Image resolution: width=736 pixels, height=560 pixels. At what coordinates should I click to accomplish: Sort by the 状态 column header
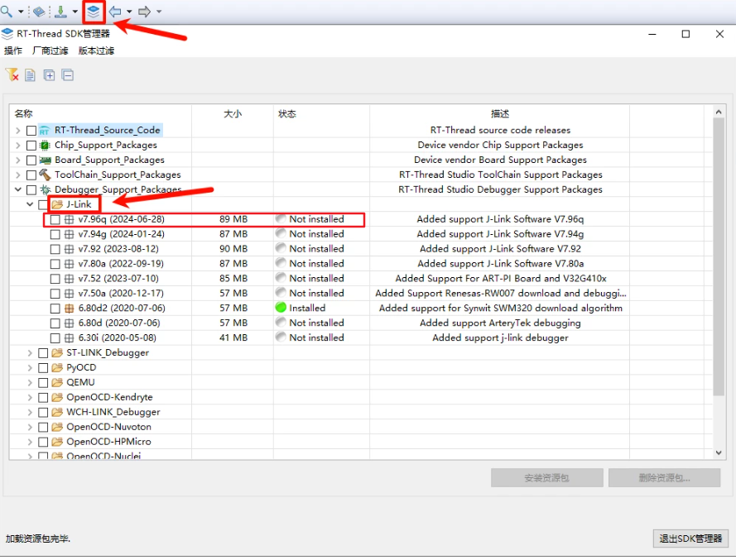click(321, 113)
